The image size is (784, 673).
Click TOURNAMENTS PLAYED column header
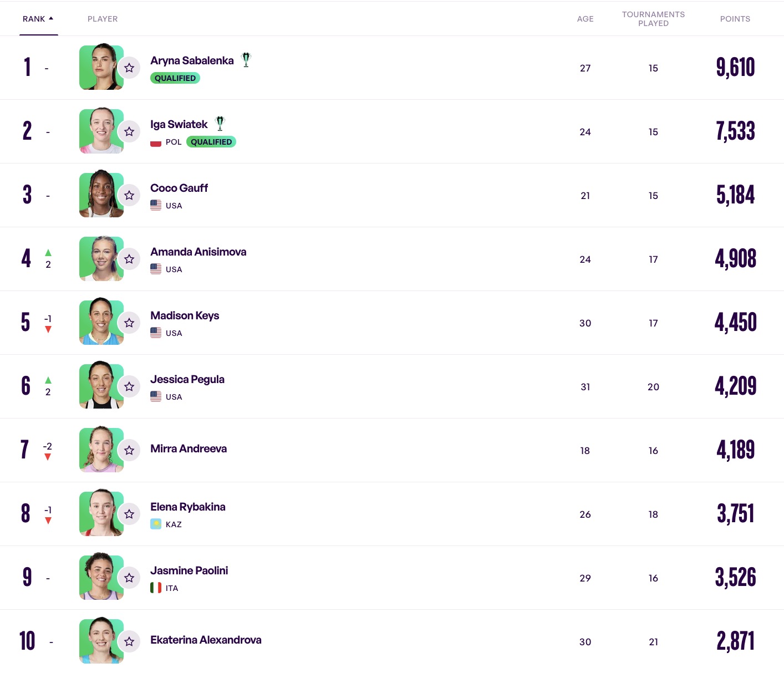pyautogui.click(x=653, y=19)
